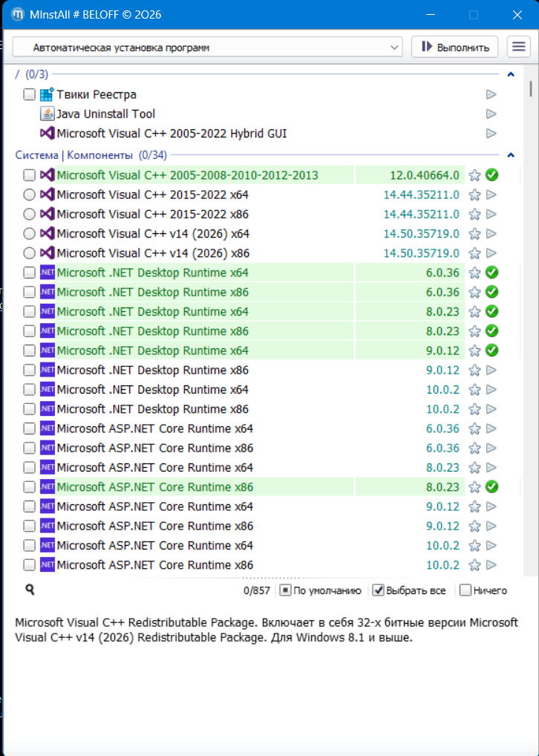Click the search magnifier icon
This screenshot has height=756, width=539.
click(x=30, y=589)
